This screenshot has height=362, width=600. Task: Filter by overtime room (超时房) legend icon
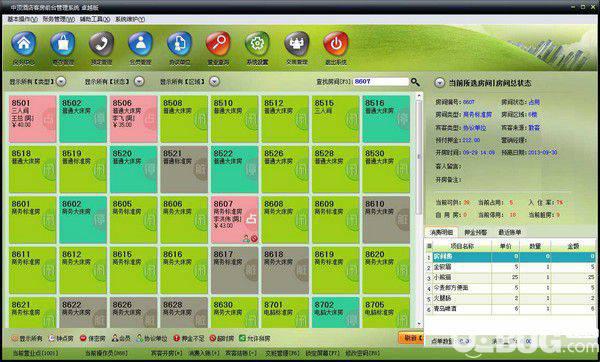coord(213,338)
